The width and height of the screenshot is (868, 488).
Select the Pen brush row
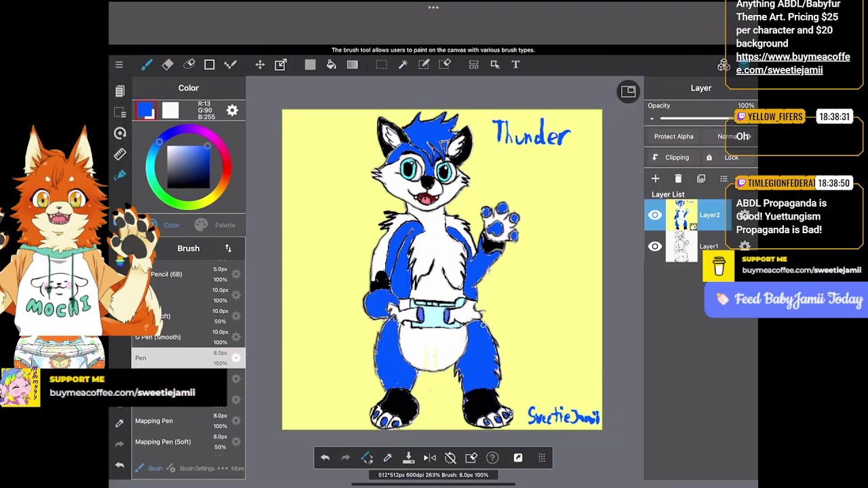tap(189, 358)
